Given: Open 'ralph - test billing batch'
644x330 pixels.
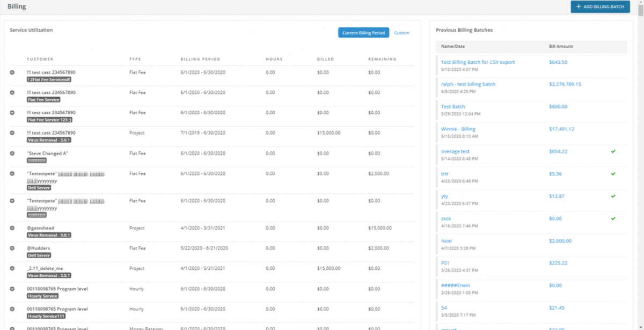Looking at the screenshot, I should click(x=468, y=84).
